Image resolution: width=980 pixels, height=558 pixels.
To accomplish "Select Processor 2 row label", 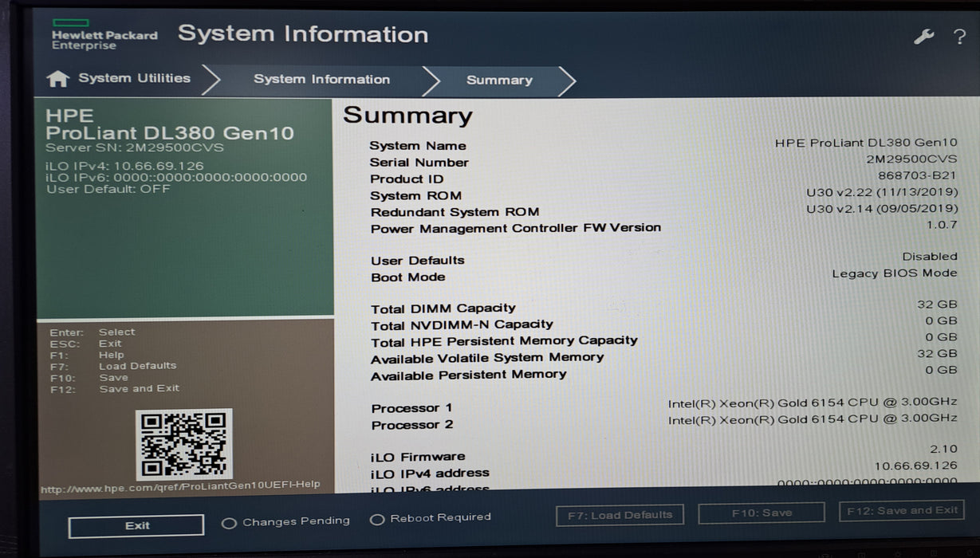I will point(412,425).
